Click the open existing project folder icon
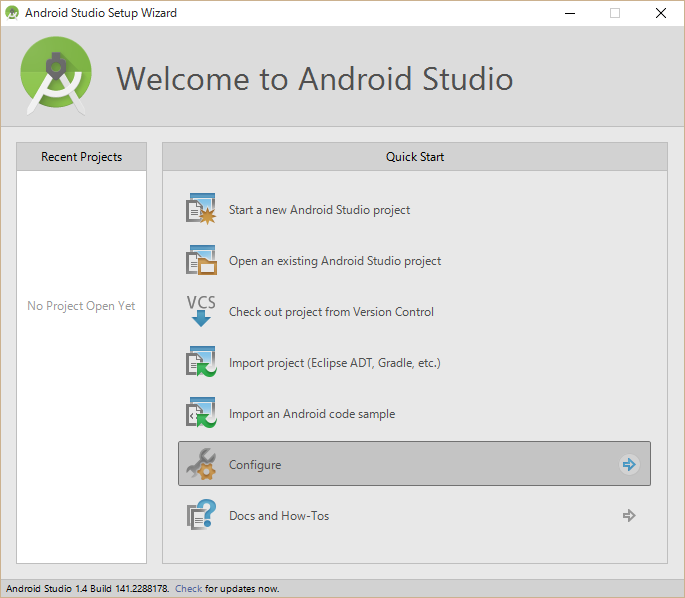The image size is (685, 598). click(201, 260)
